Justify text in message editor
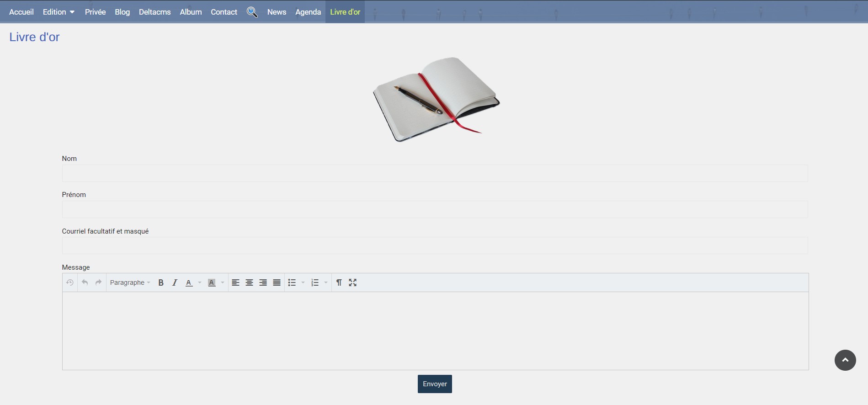The width and height of the screenshot is (868, 405). point(277,282)
